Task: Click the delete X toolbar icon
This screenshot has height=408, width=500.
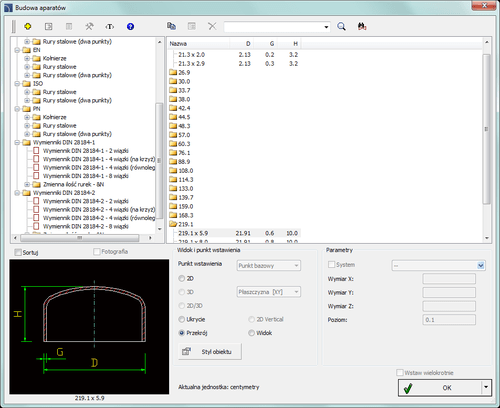Action: (212, 26)
